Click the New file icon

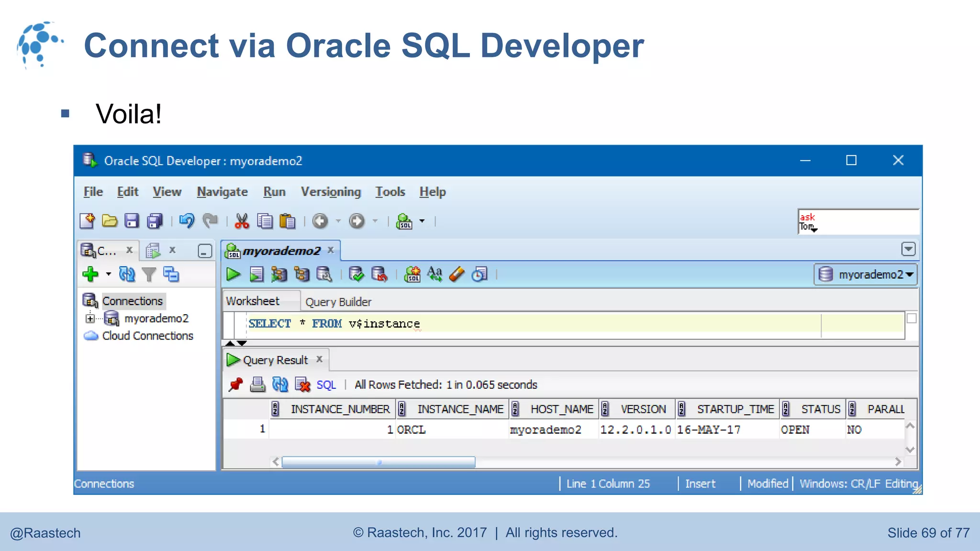click(87, 221)
